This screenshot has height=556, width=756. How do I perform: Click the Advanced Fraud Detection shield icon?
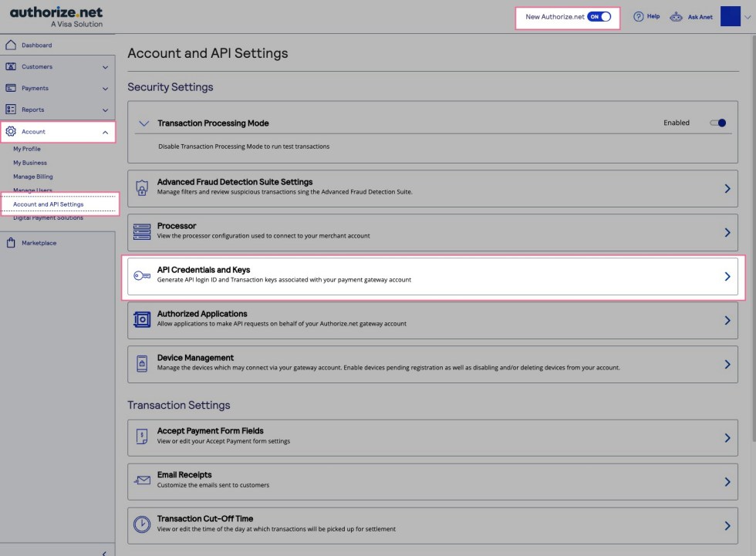[x=141, y=188]
